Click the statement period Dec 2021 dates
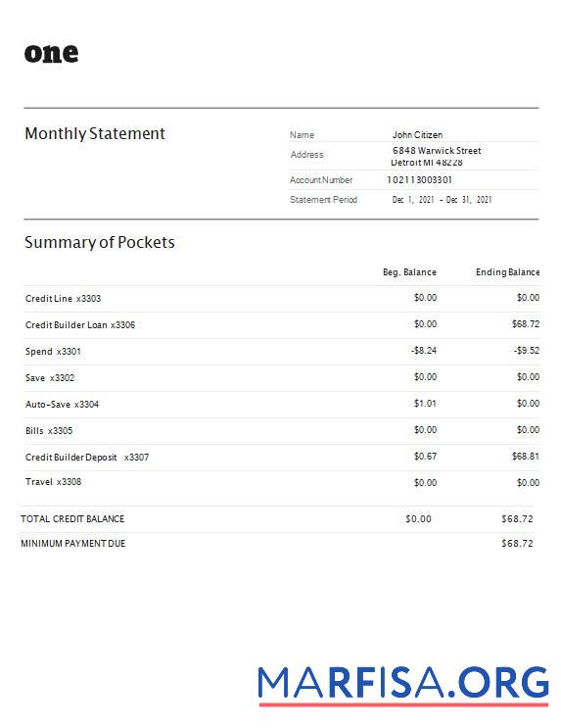This screenshot has height=728, width=561. (x=442, y=200)
